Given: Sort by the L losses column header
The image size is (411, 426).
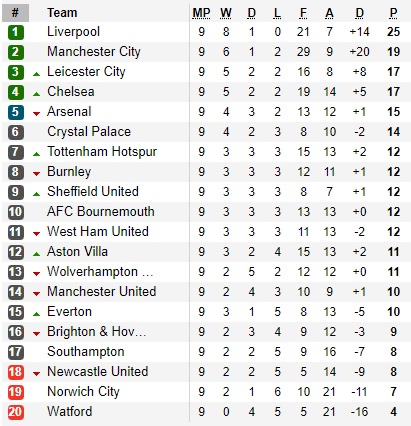Looking at the screenshot, I should [277, 13].
